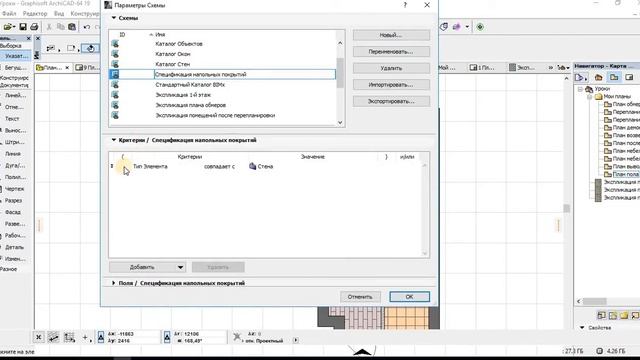Open the Редактор menu
The height and width of the screenshot is (360, 640).
pyautogui.click(x=35, y=13)
